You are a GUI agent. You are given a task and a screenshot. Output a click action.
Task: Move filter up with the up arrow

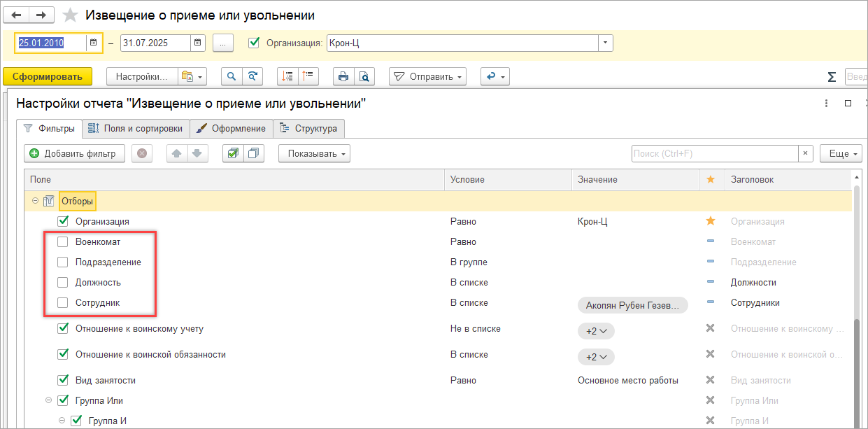coord(177,153)
